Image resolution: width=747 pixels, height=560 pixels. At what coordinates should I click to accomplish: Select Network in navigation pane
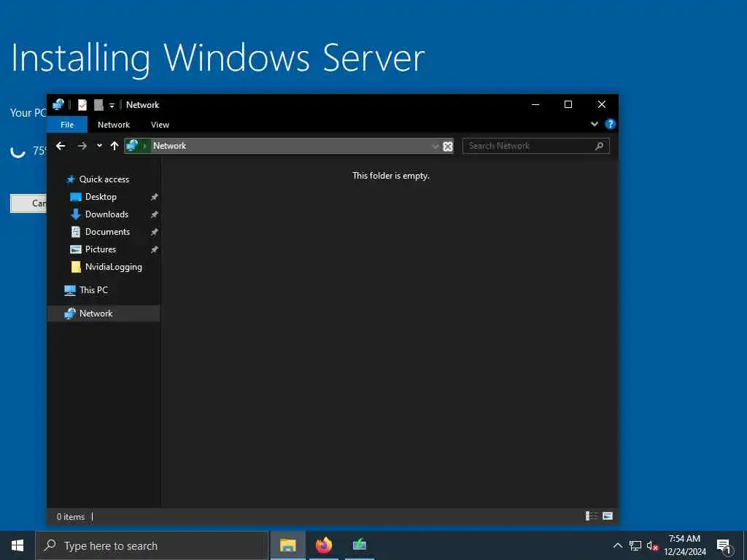click(x=96, y=314)
